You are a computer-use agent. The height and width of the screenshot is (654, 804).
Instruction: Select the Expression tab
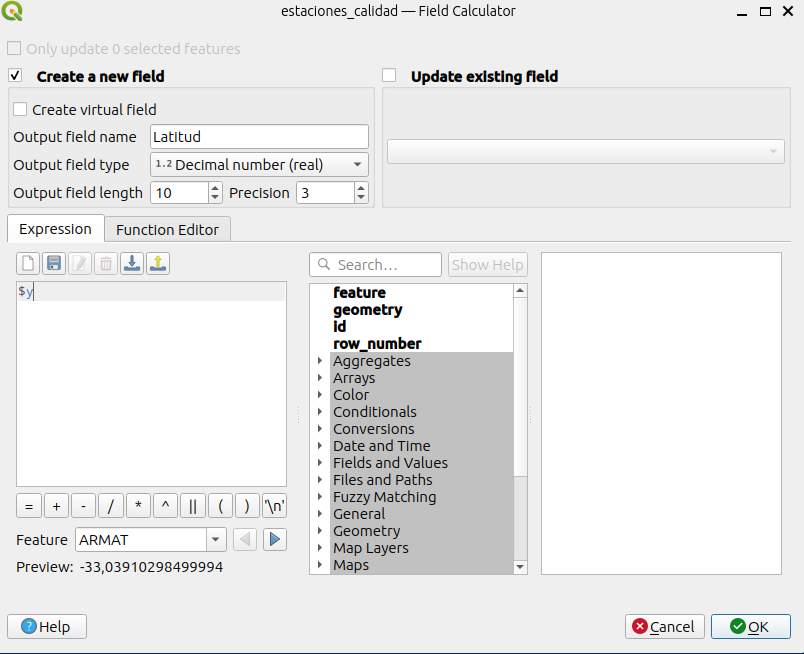pyautogui.click(x=55, y=229)
